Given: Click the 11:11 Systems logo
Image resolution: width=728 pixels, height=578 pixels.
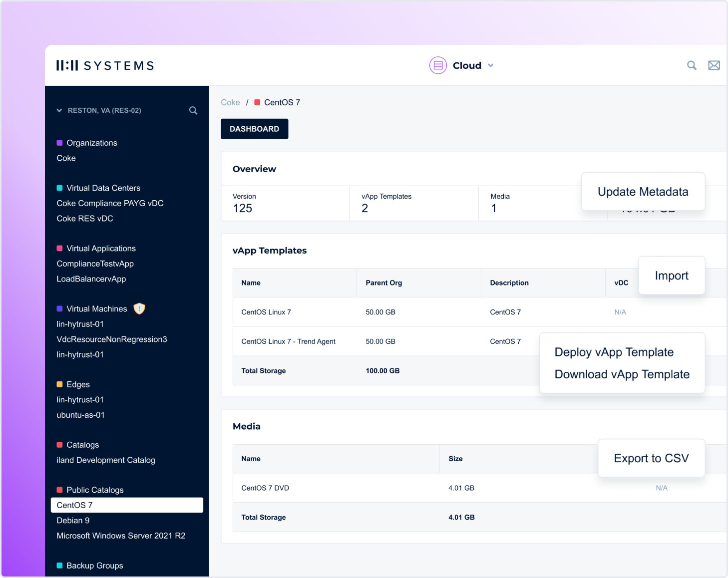Looking at the screenshot, I should pyautogui.click(x=105, y=65).
